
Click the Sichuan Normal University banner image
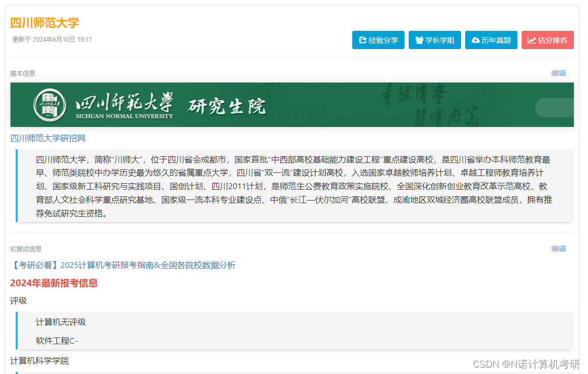292,104
